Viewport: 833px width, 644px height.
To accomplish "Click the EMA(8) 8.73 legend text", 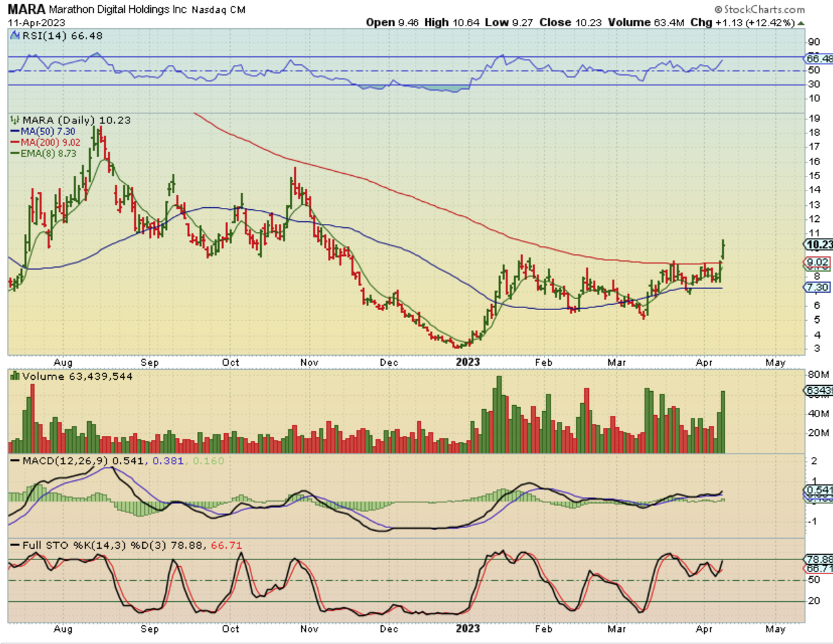I will pyautogui.click(x=49, y=153).
